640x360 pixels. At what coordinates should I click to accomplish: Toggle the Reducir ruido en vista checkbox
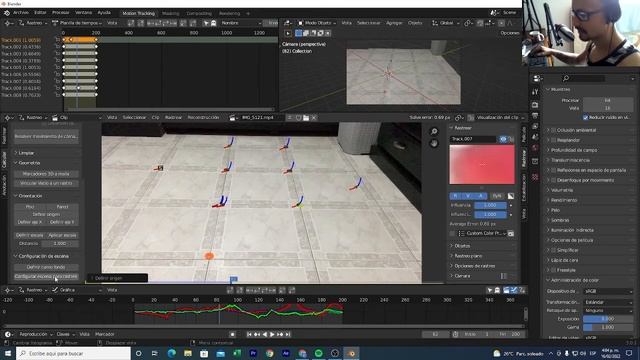point(586,118)
